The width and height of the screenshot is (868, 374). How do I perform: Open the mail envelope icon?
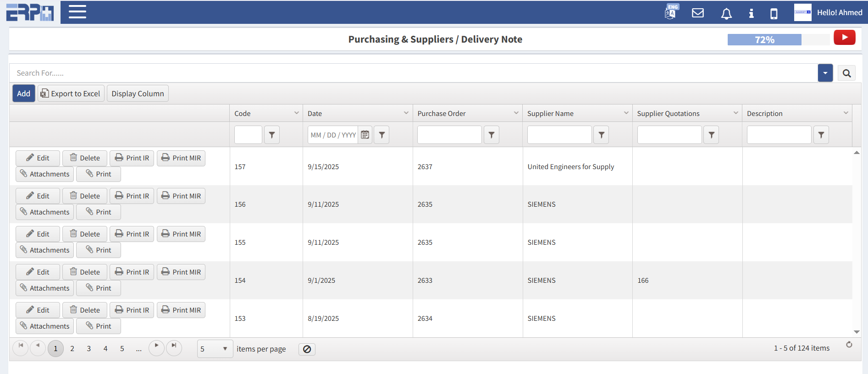697,13
